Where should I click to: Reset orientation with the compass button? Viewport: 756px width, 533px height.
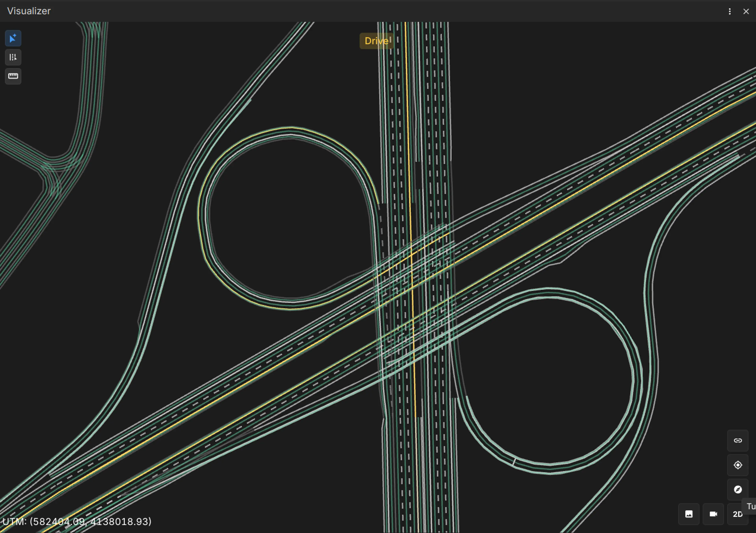738,490
